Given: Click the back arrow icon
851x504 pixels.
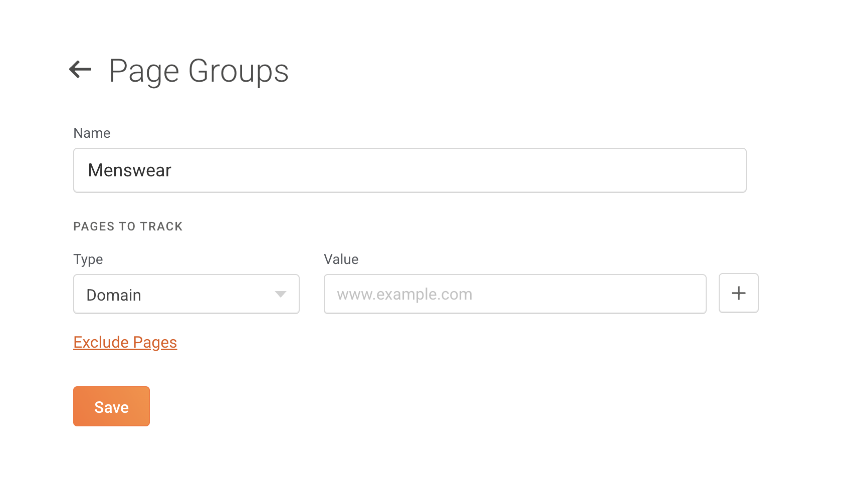Looking at the screenshot, I should point(80,70).
